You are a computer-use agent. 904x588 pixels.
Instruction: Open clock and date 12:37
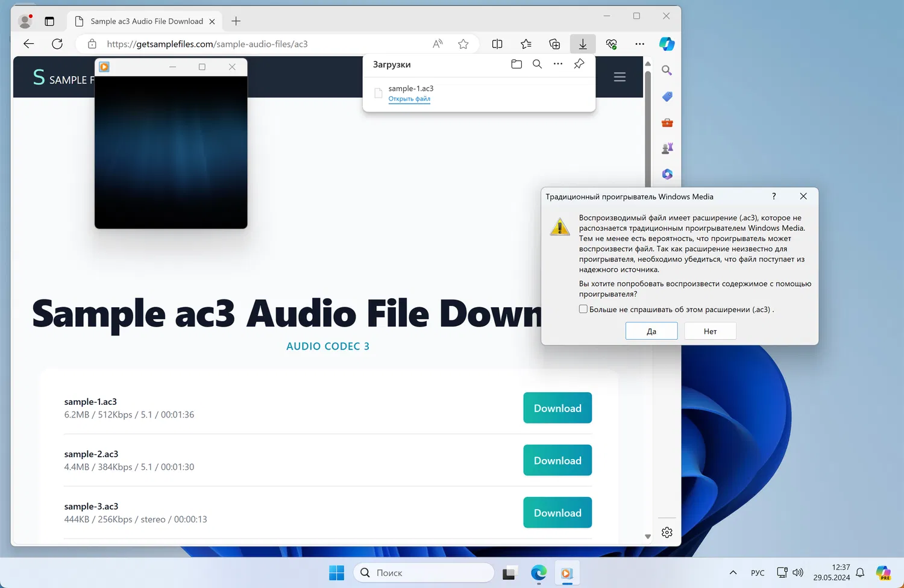(832, 572)
